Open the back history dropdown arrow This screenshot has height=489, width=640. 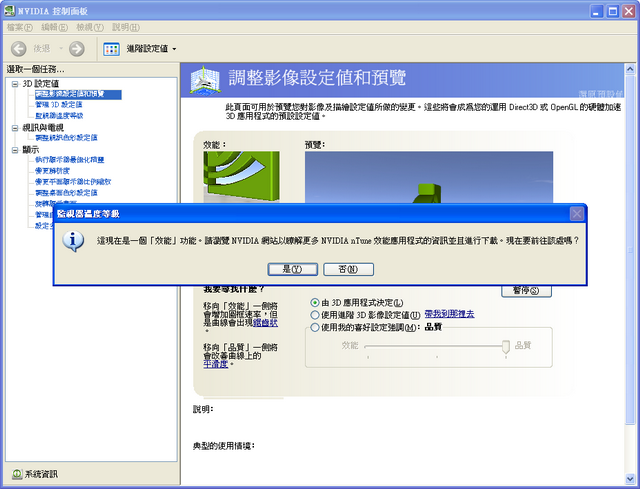click(61, 49)
